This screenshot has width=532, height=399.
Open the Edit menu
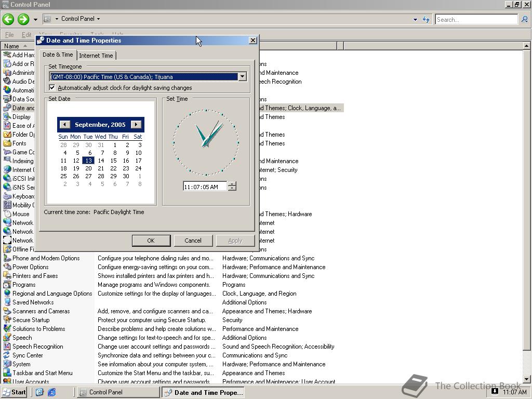coord(26,35)
